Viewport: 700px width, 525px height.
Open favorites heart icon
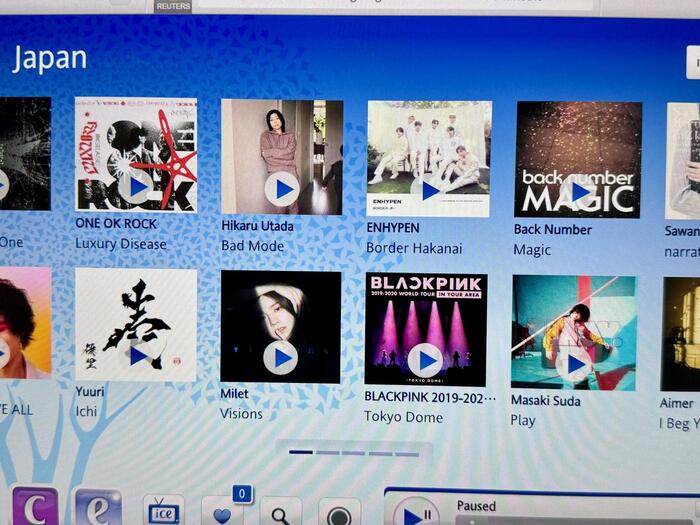pyautogui.click(x=222, y=513)
